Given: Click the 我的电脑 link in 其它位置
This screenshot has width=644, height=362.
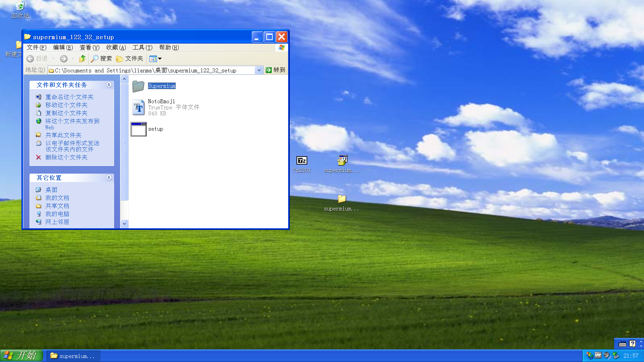Looking at the screenshot, I should (x=57, y=214).
